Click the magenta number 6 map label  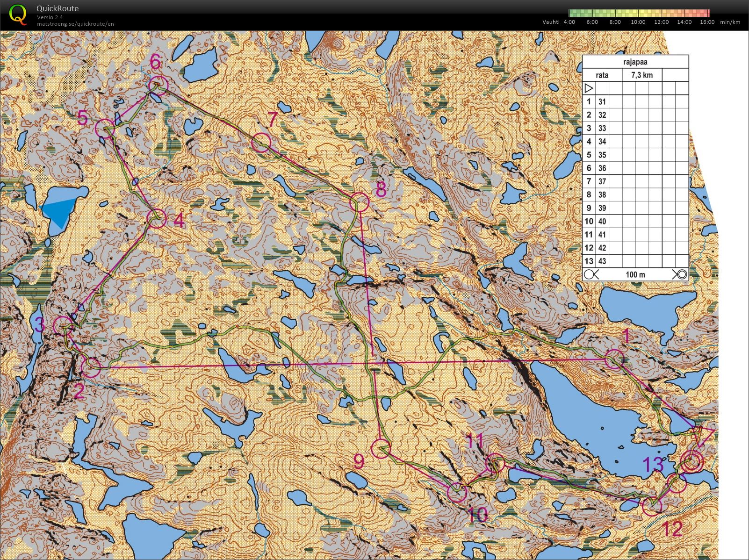click(155, 62)
